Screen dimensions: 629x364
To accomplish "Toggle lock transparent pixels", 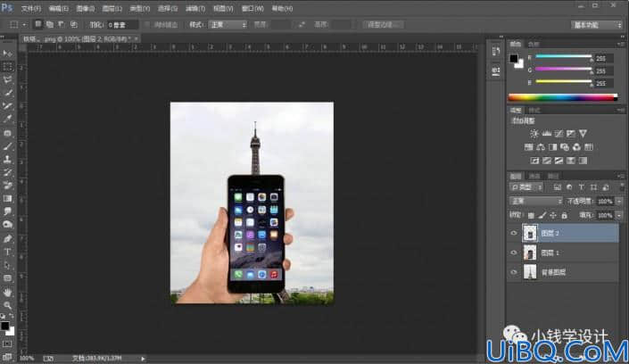I will 531,216.
